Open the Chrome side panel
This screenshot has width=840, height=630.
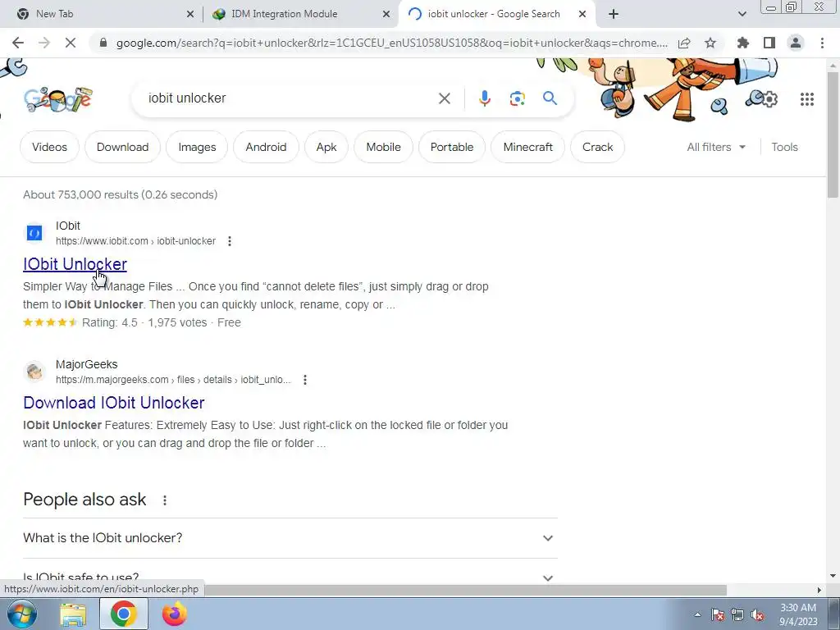769,43
